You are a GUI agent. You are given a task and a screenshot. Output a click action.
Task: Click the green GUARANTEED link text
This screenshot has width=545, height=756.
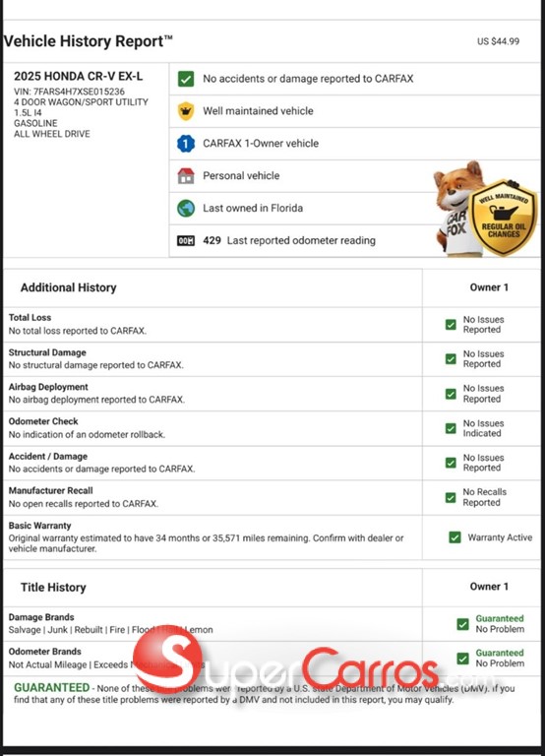pyautogui.click(x=51, y=687)
